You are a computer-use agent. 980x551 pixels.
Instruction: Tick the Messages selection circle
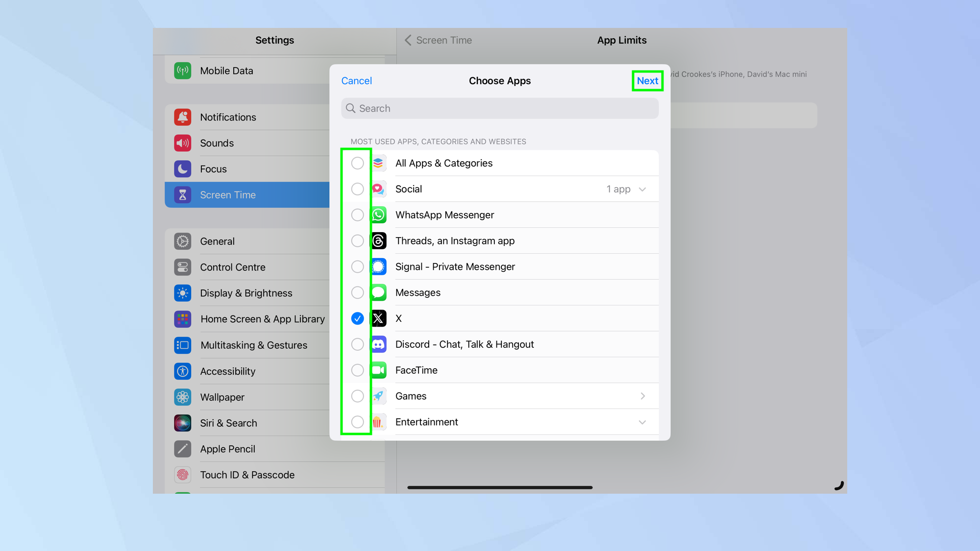358,293
